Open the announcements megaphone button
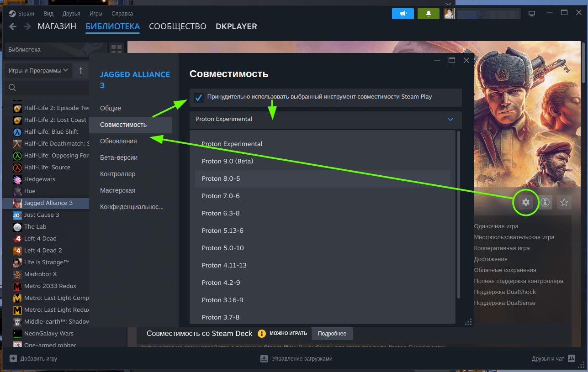The width and height of the screenshot is (588, 372). pyautogui.click(x=403, y=14)
